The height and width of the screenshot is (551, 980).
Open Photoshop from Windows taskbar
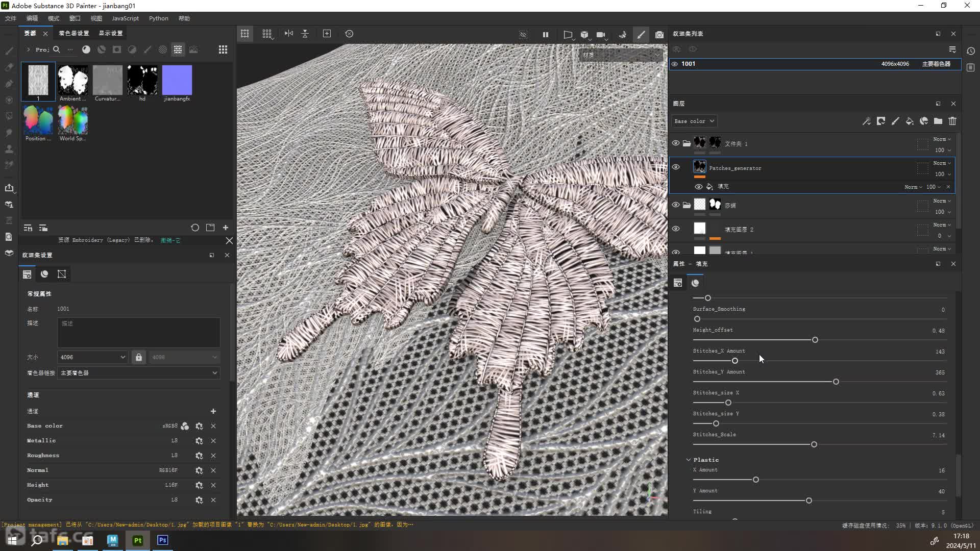pyautogui.click(x=163, y=540)
